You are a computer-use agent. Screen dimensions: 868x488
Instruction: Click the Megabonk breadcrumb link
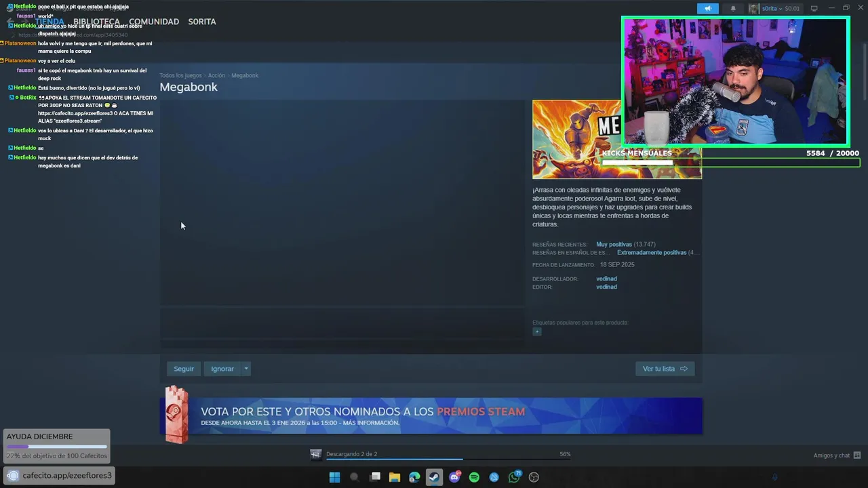245,75
